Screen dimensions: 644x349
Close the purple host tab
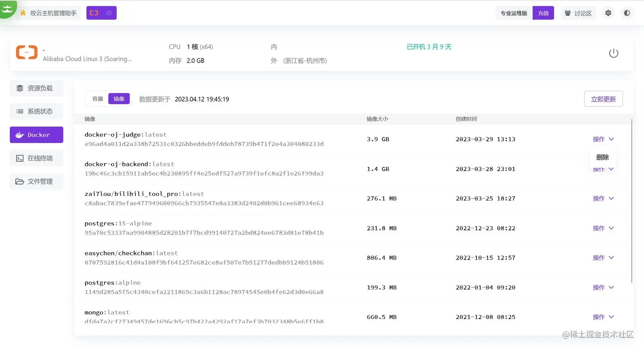click(x=109, y=13)
